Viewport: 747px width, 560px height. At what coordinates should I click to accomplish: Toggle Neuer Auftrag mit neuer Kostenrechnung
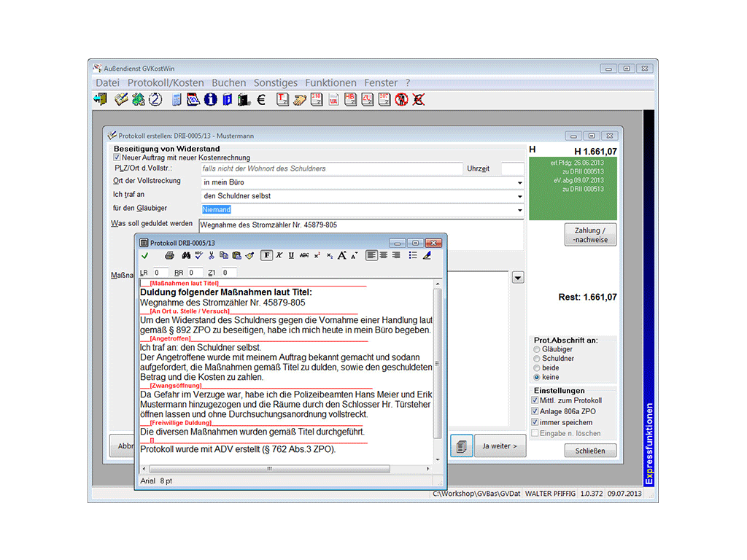coord(117,157)
